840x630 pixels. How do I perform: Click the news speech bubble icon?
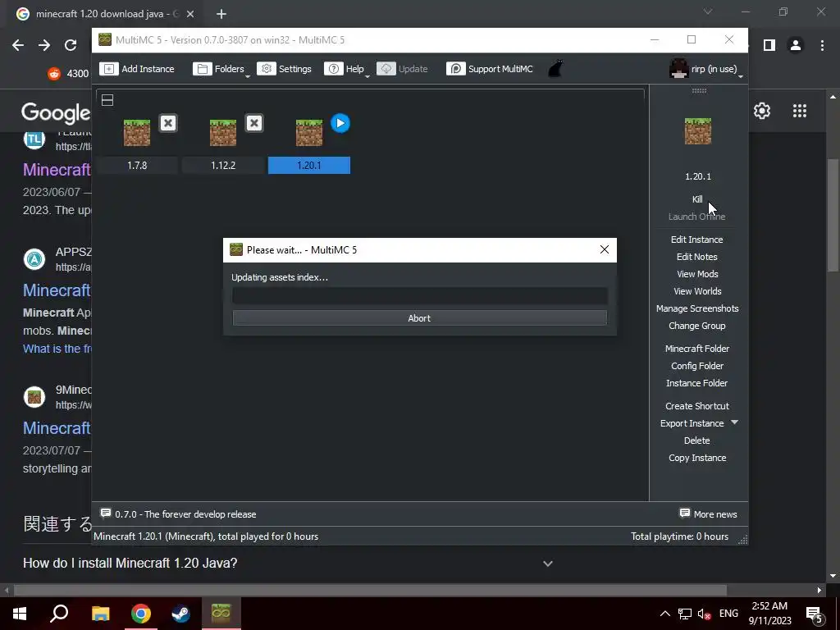[x=106, y=514]
